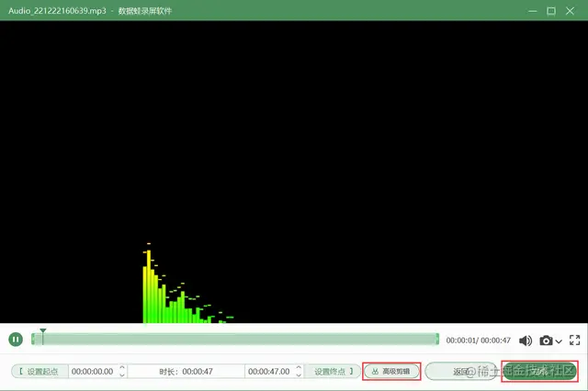Increase the end time with the up arrow
This screenshot has width=588, height=391.
[299, 368]
